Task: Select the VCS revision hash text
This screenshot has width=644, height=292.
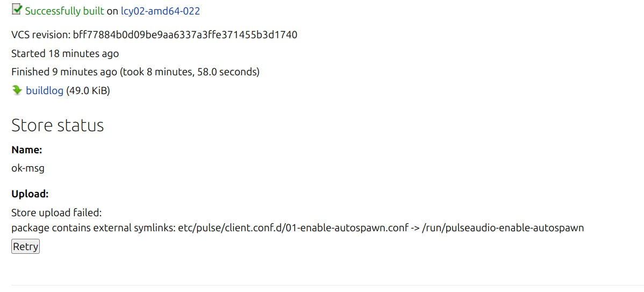Action: click(x=185, y=35)
